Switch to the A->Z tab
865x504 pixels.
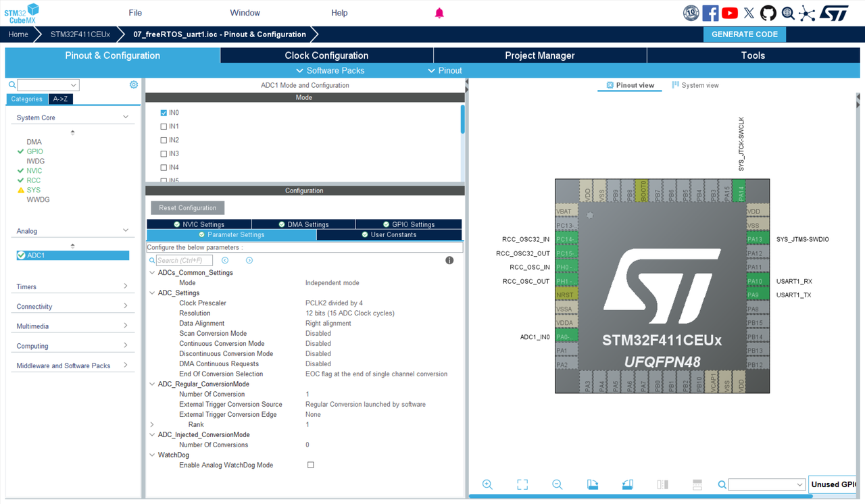pyautogui.click(x=60, y=99)
